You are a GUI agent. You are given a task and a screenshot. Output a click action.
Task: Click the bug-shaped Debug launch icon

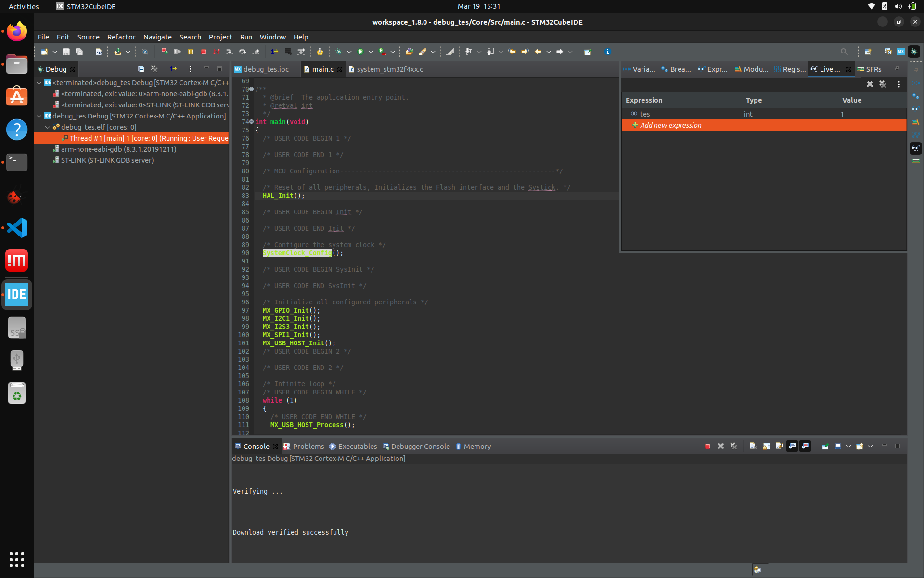[339, 52]
